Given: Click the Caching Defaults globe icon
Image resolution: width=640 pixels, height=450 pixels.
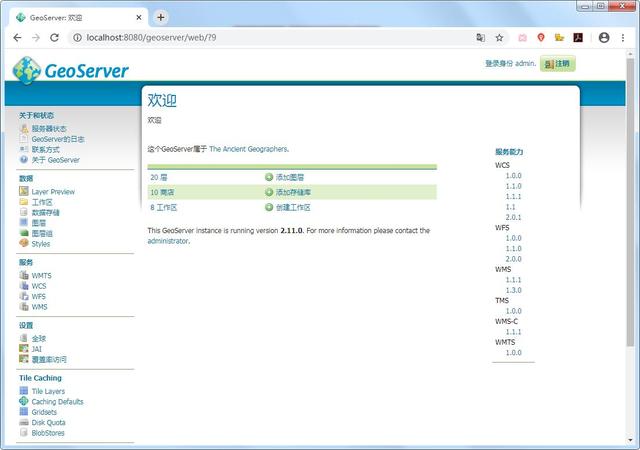Looking at the screenshot, I should click(24, 401).
